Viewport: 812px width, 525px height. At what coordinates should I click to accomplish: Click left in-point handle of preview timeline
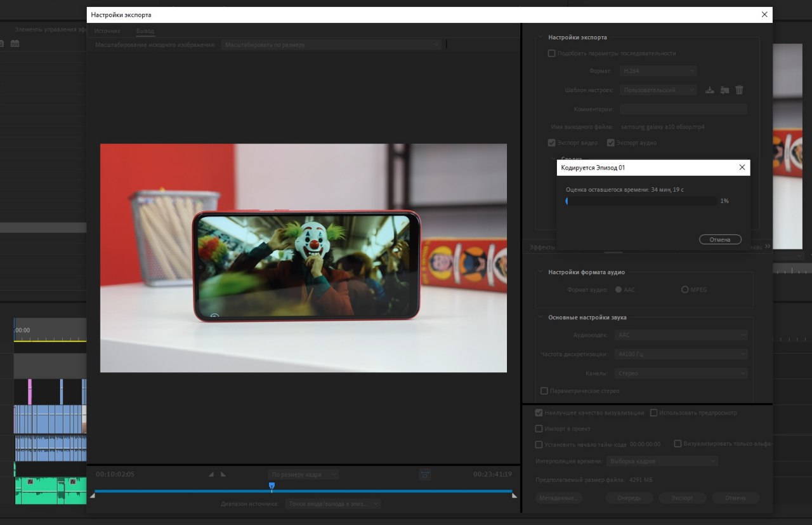[x=93, y=495]
